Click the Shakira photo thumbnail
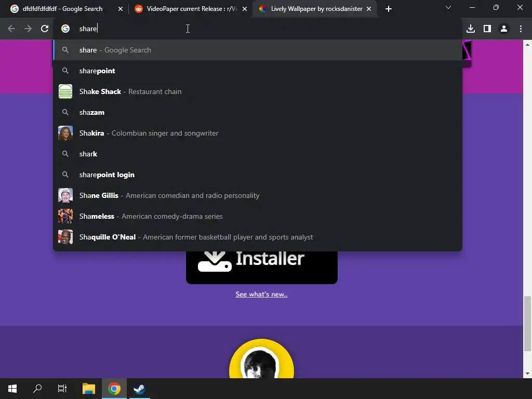Screen dimensions: 532x399 [65, 133]
